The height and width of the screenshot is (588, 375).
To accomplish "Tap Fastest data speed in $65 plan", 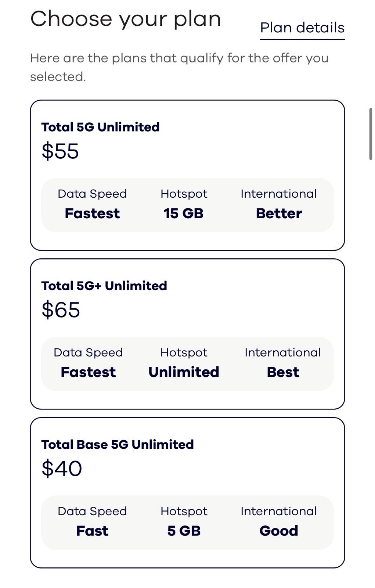I will coord(88,372).
